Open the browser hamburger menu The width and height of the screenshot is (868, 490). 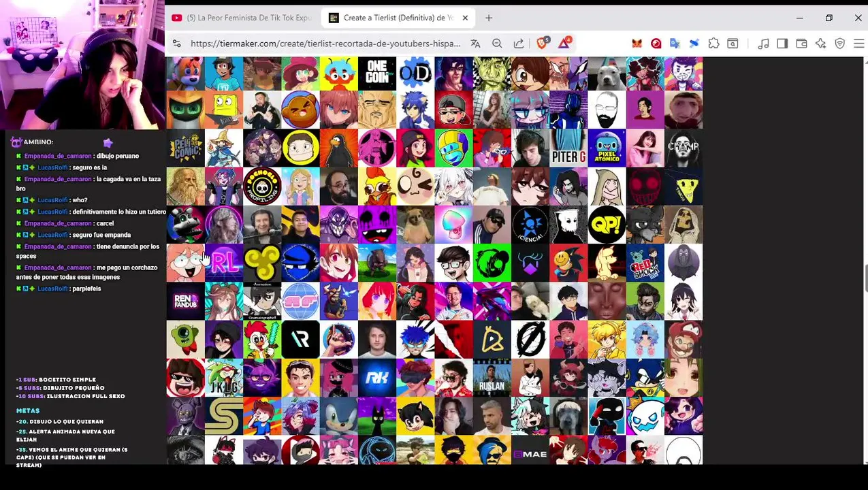pos(858,44)
